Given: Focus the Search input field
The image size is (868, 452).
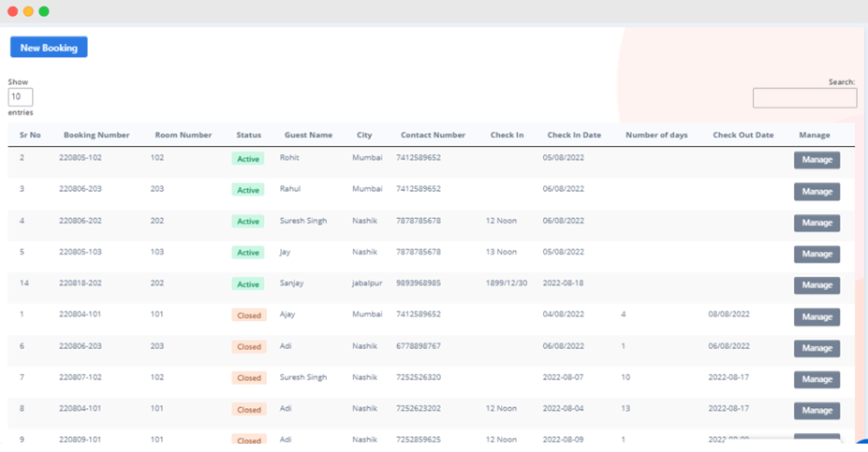Looking at the screenshot, I should click(805, 98).
